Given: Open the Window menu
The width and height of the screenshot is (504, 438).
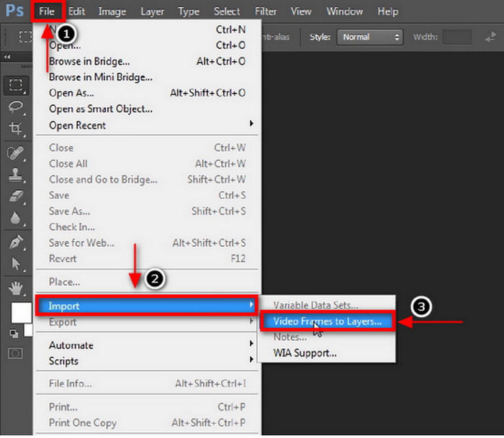Looking at the screenshot, I should (x=345, y=12).
